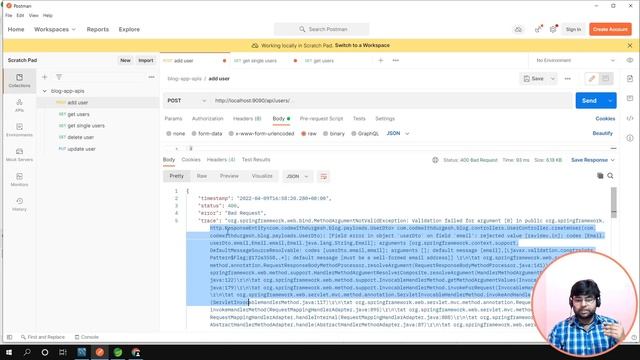Switch to Pre-request Script tab
640x360 pixels.
321,118
